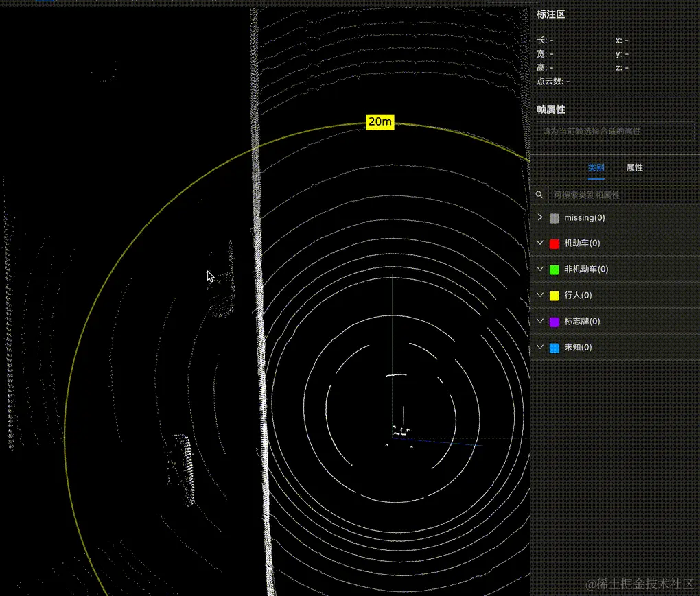Click the z: coordinate readout

(622, 67)
